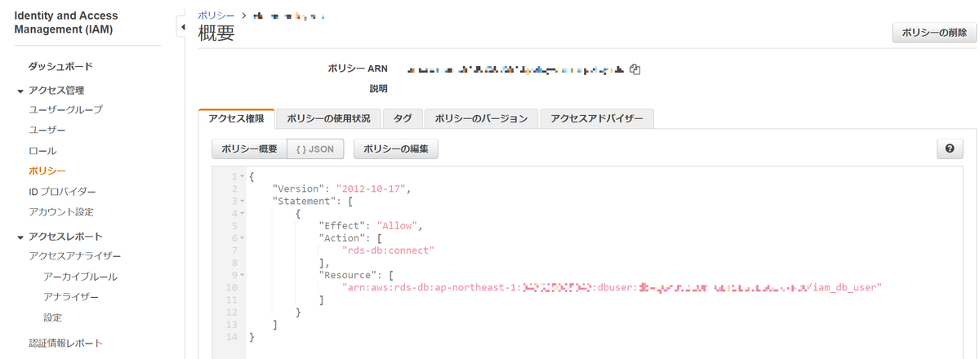Copy the policy ARN with copy icon
This screenshot has height=359, width=980.
[x=635, y=70]
